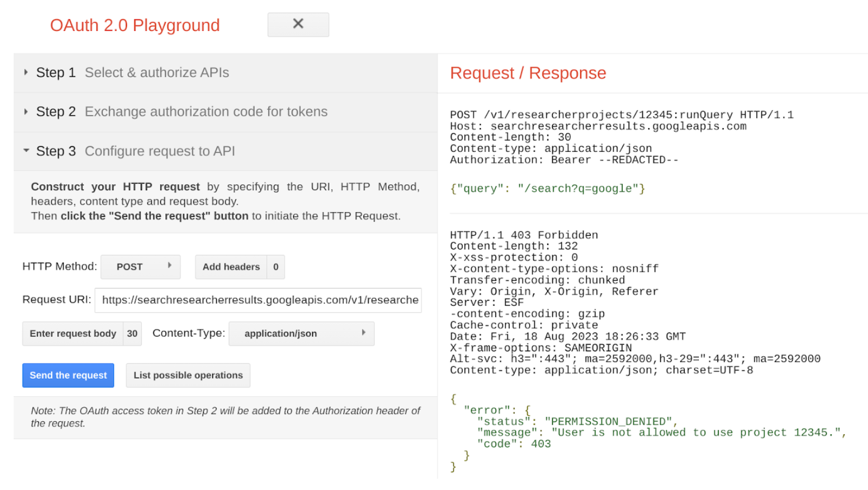Open the HTTP Method POST dropdown
The image size is (868, 490).
140,267
